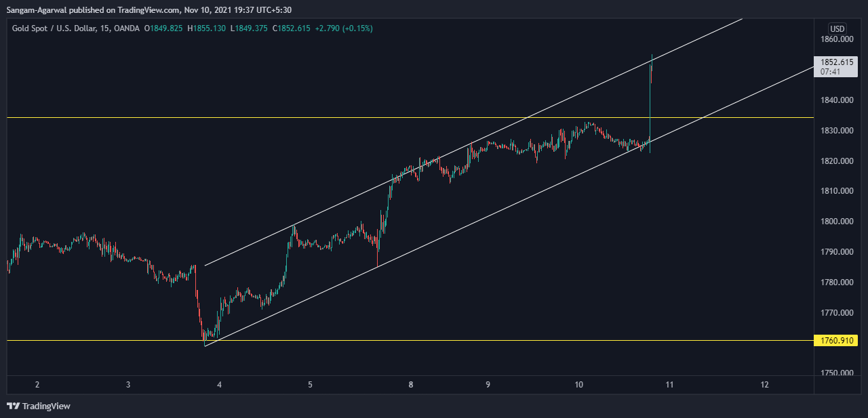Click date label 12 on time axis

pos(765,385)
